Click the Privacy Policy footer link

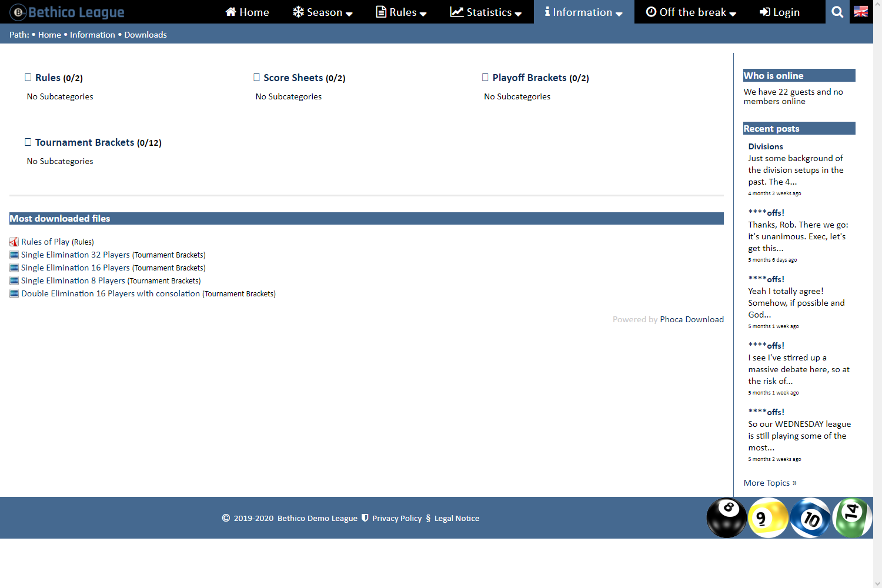click(397, 518)
